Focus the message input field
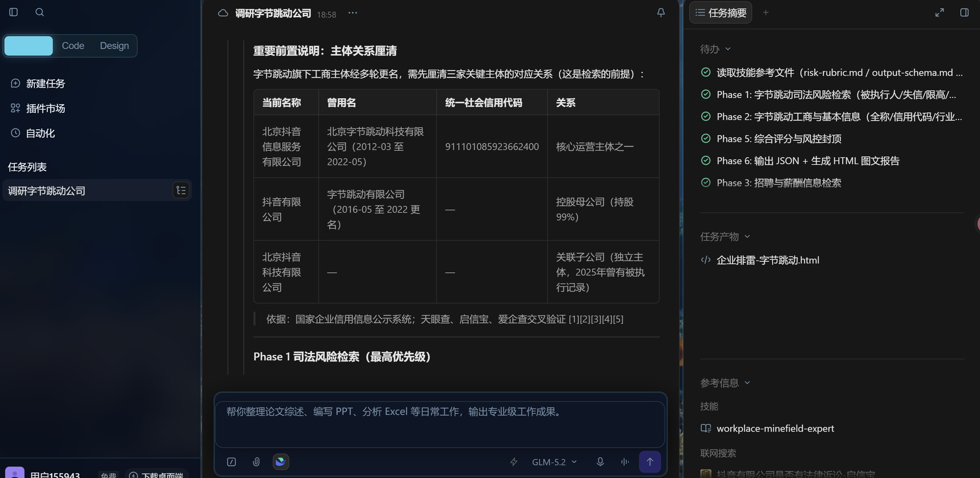Image resolution: width=980 pixels, height=478 pixels. (440, 424)
